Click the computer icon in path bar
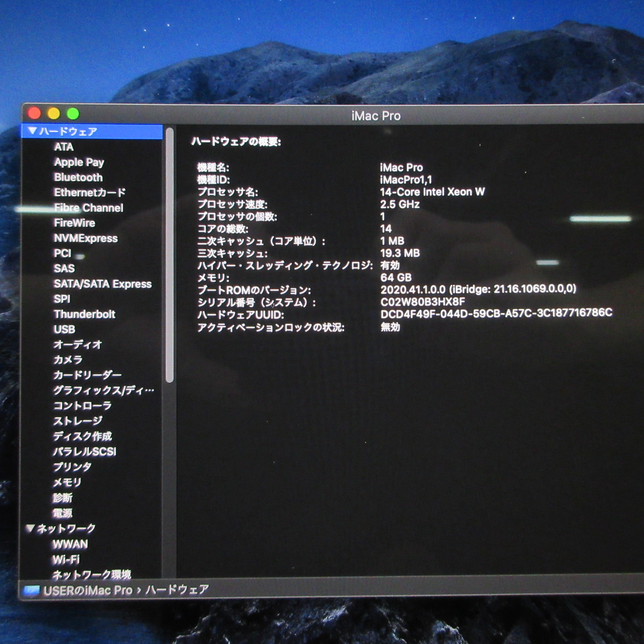This screenshot has width=644, height=644. pos(31,590)
